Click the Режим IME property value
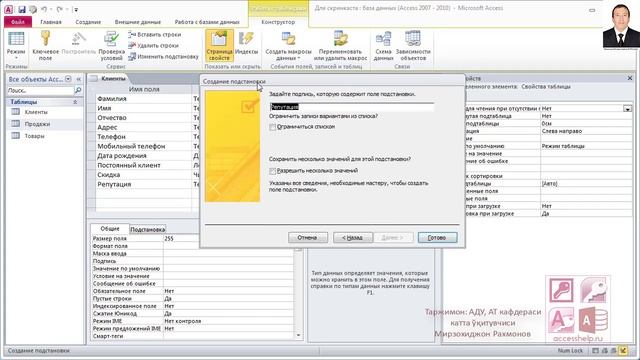Screen dimensions: 640x360 pos(228,321)
